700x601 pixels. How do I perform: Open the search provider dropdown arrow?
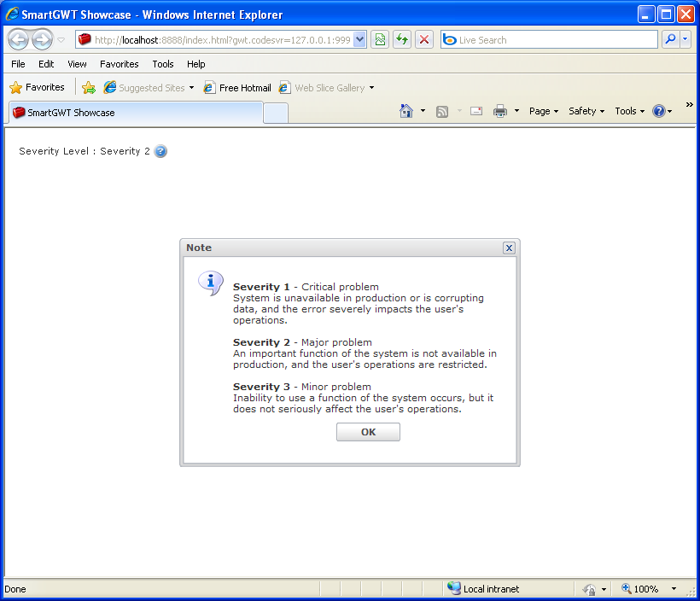pyautogui.click(x=685, y=40)
